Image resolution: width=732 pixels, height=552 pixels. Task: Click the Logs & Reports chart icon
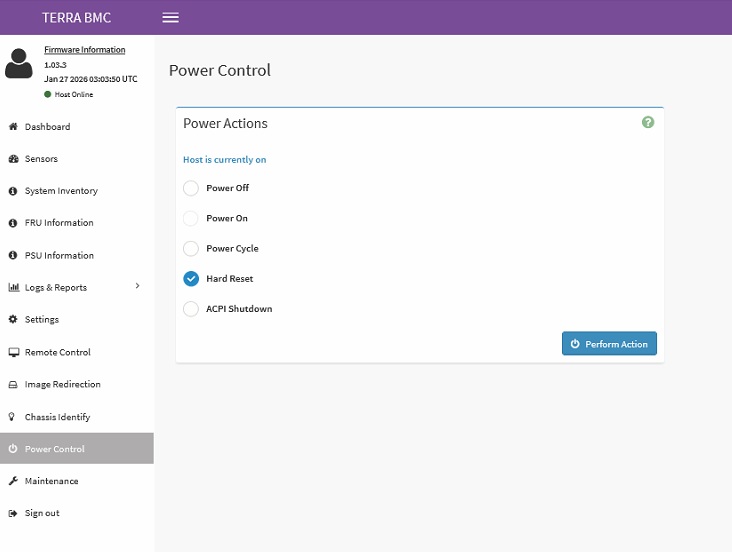14,287
